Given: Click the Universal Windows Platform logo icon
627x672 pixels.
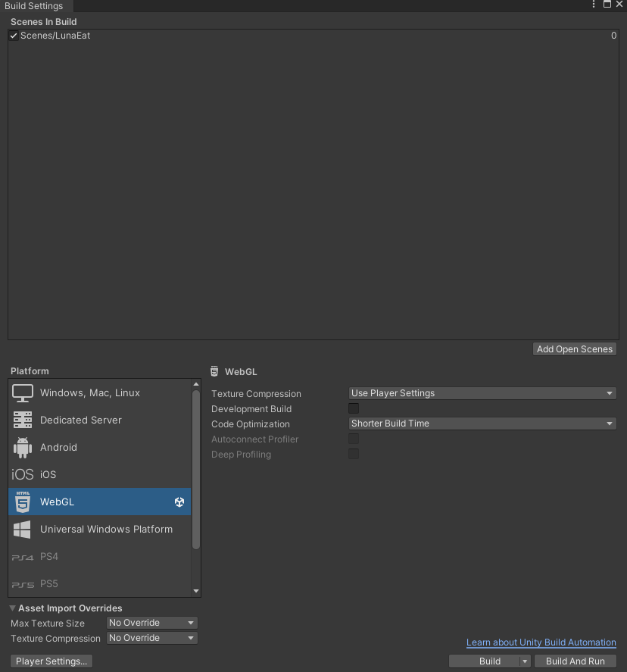Looking at the screenshot, I should pyautogui.click(x=22, y=530).
